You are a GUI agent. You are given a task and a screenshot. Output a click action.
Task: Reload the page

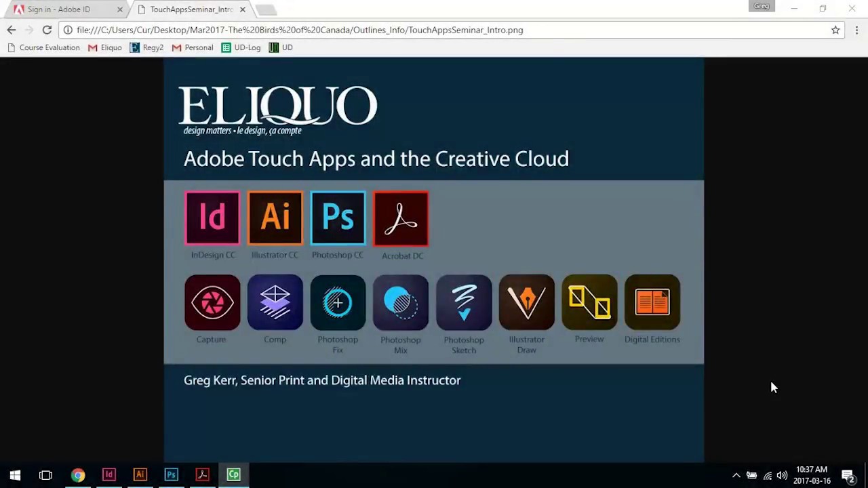(47, 30)
